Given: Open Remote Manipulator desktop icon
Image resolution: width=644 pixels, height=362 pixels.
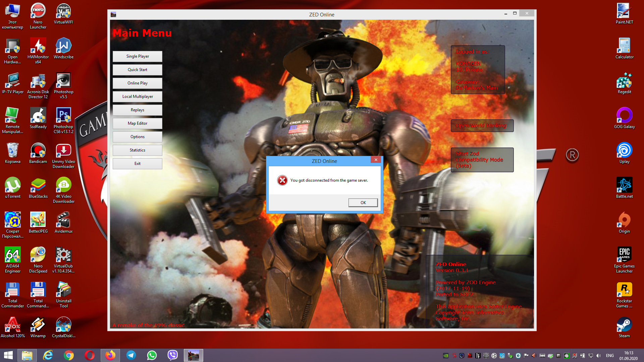Looking at the screenshot, I should [13, 121].
